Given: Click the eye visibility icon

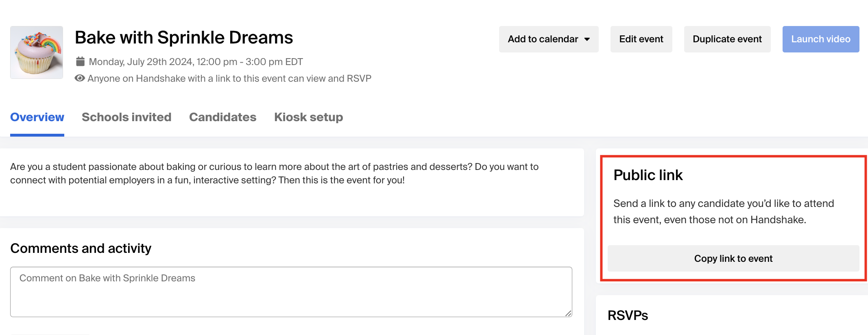Looking at the screenshot, I should point(80,78).
